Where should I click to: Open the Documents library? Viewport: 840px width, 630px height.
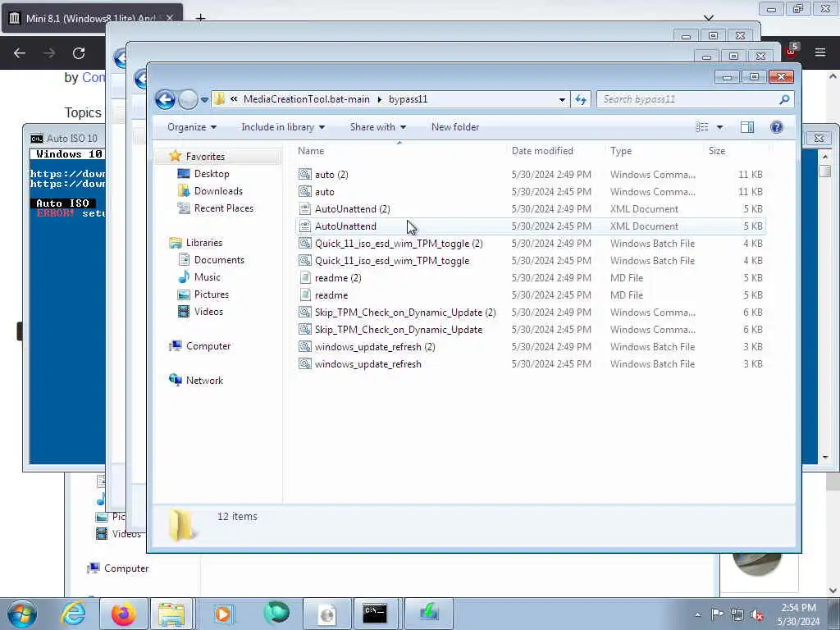219,260
